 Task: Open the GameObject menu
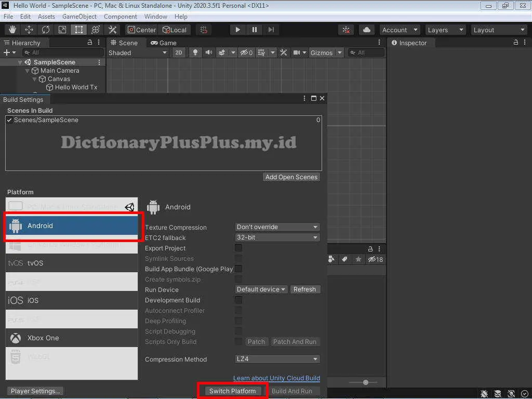click(x=79, y=17)
